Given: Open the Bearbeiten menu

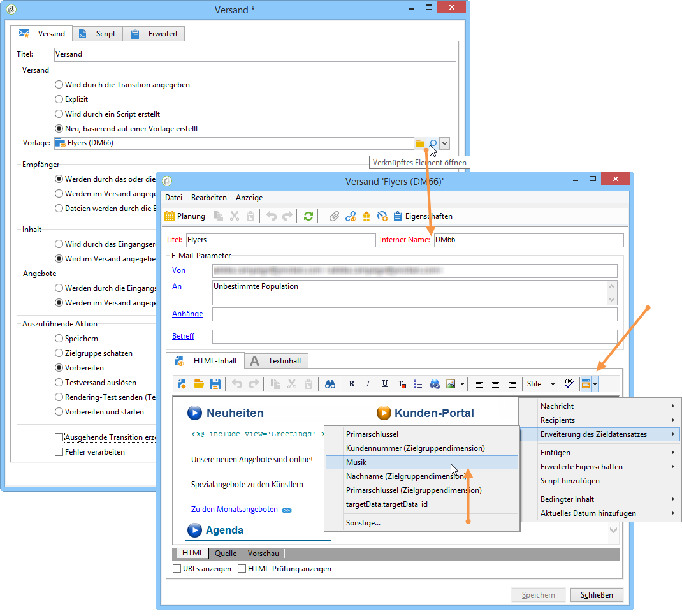Looking at the screenshot, I should [x=209, y=198].
